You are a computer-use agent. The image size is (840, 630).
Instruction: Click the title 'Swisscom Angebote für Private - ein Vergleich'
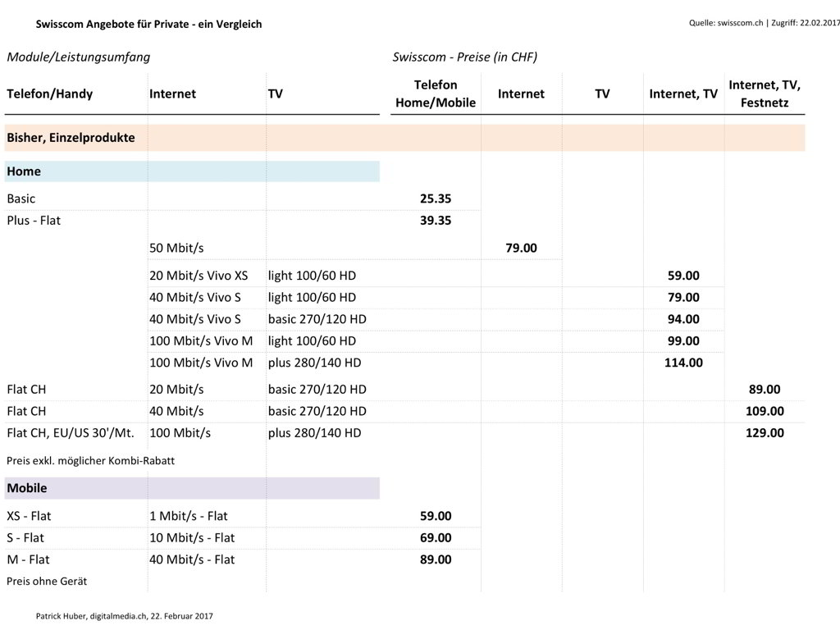149,24
